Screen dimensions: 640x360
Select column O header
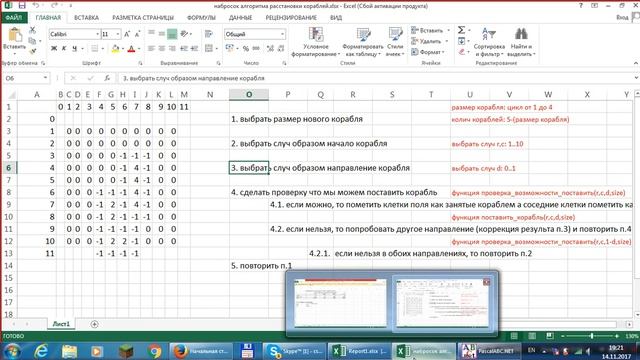[249, 94]
